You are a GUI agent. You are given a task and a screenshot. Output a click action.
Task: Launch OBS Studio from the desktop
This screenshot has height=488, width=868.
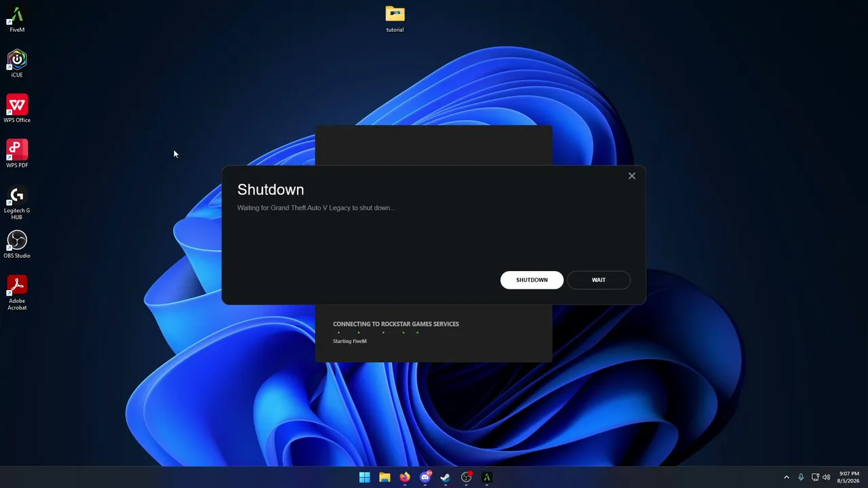[x=17, y=245]
